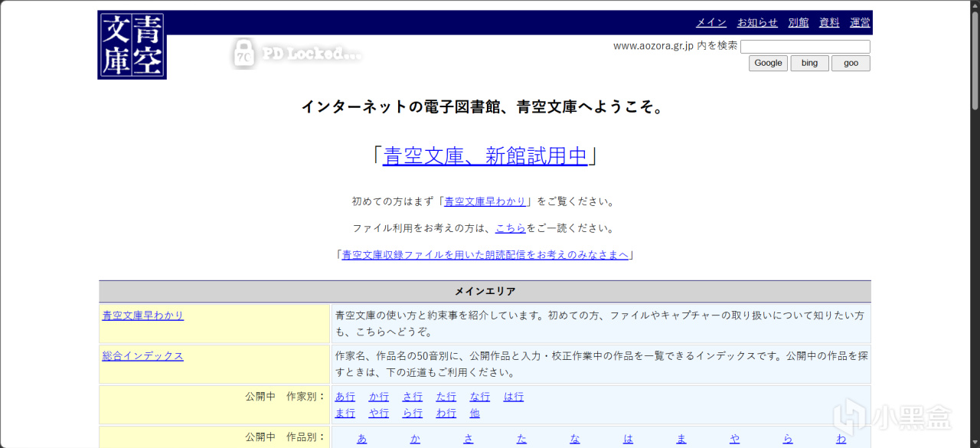Click the heading インターネットの電子図書館、青空文庫へようこそ。
Screen dimensions: 980x448
pyautogui.click(x=485, y=107)
